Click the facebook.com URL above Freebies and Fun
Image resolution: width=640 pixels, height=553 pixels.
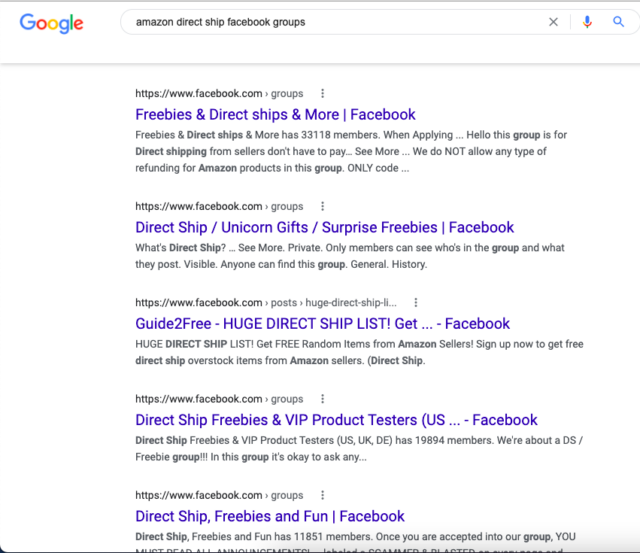218,495
